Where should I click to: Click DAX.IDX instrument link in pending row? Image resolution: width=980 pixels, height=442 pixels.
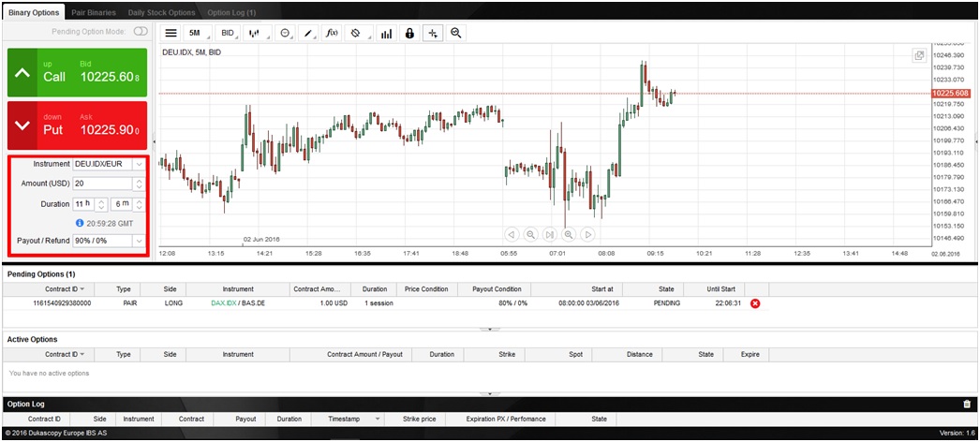click(x=224, y=303)
